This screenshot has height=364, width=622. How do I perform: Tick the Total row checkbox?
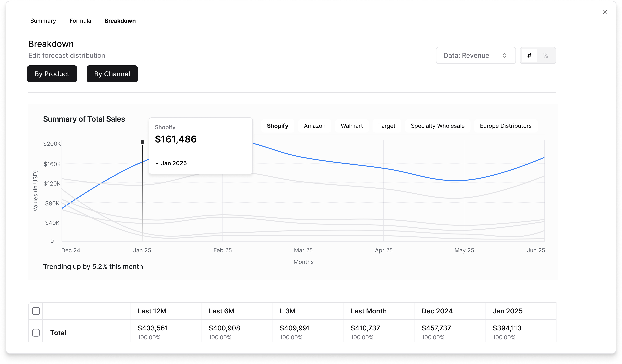coord(36,333)
